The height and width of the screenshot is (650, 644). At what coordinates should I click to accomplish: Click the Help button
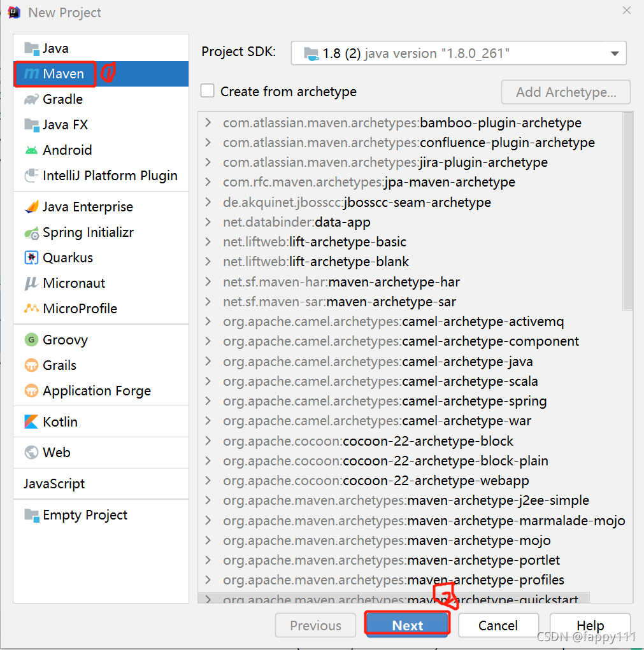pos(590,625)
